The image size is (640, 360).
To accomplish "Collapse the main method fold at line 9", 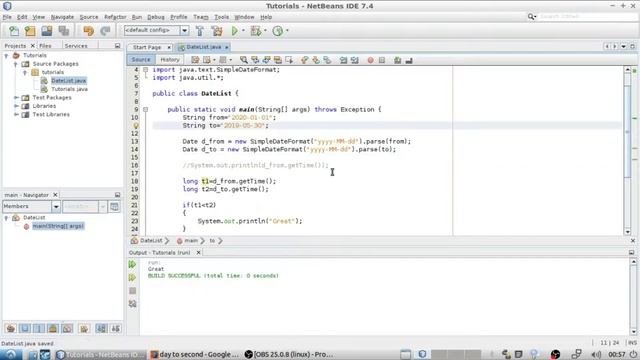I will tap(145, 109).
